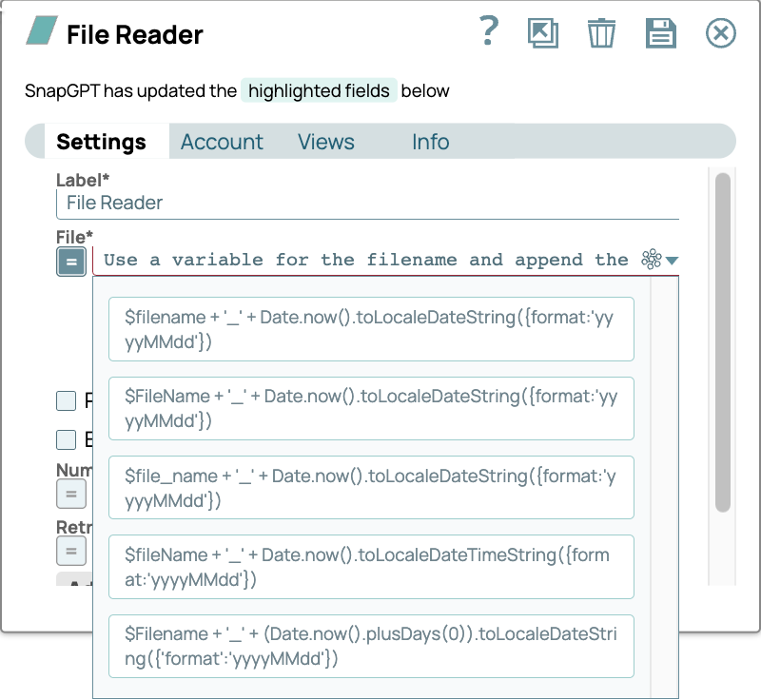Delete the snap using trash icon

coord(601,33)
